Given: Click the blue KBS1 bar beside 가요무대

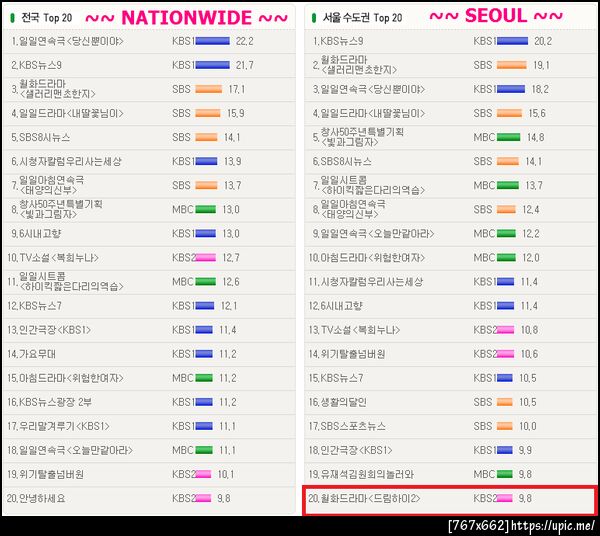Looking at the screenshot, I should pyautogui.click(x=204, y=354).
